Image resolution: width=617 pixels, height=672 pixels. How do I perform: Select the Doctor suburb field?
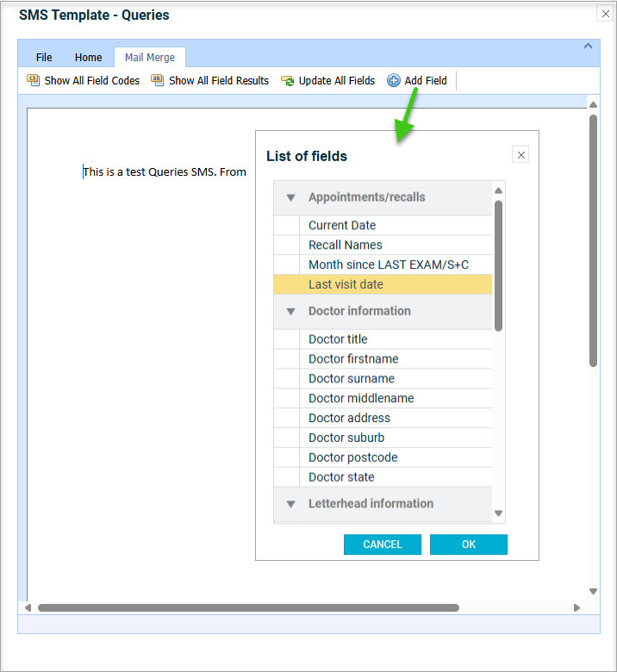(x=383, y=438)
